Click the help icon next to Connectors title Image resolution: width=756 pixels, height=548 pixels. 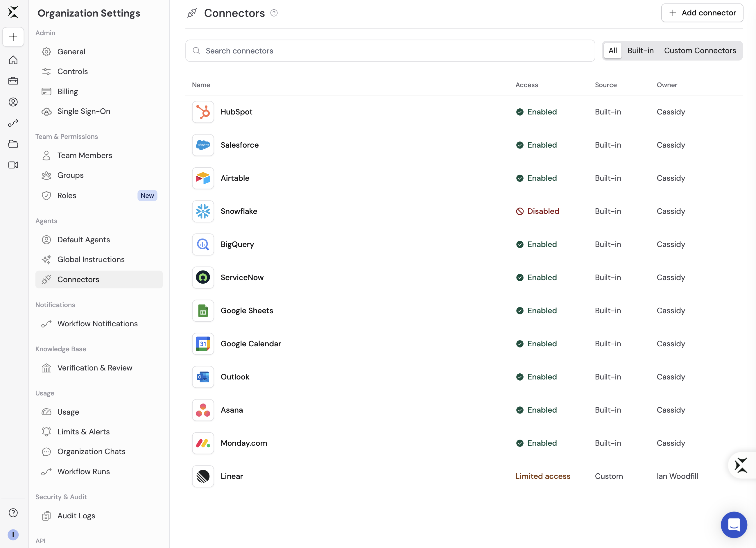click(274, 13)
